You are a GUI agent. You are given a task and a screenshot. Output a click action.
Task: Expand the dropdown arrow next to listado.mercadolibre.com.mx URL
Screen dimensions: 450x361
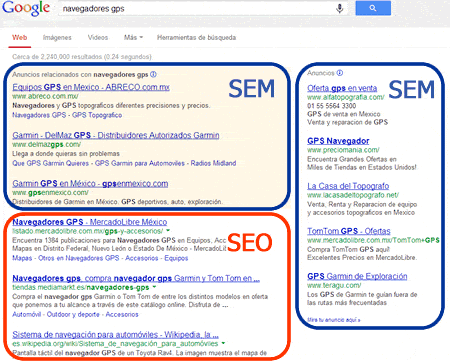[x=168, y=231]
